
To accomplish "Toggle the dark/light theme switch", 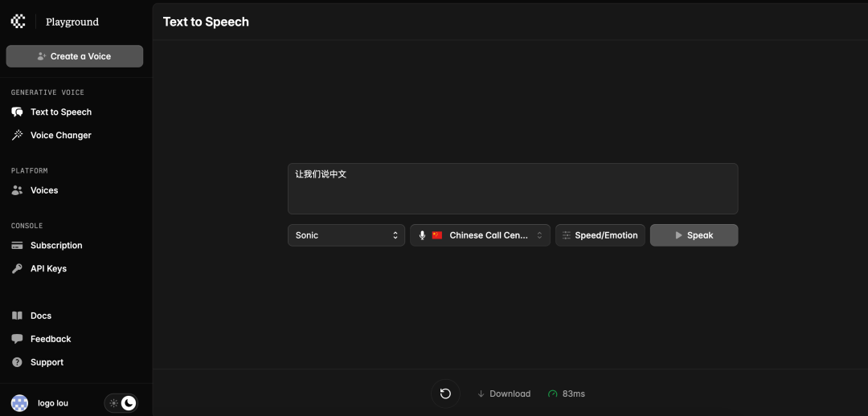I will (121, 403).
